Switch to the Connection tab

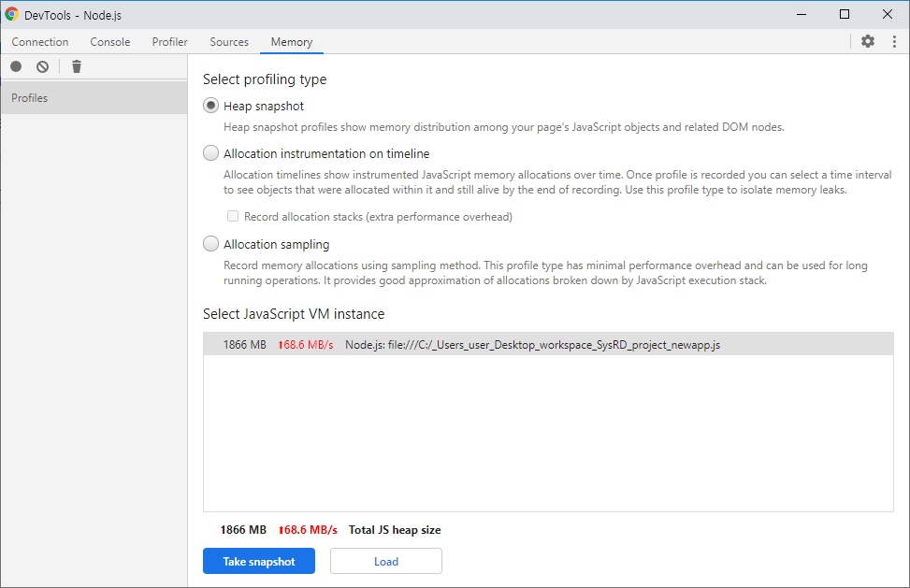point(40,42)
